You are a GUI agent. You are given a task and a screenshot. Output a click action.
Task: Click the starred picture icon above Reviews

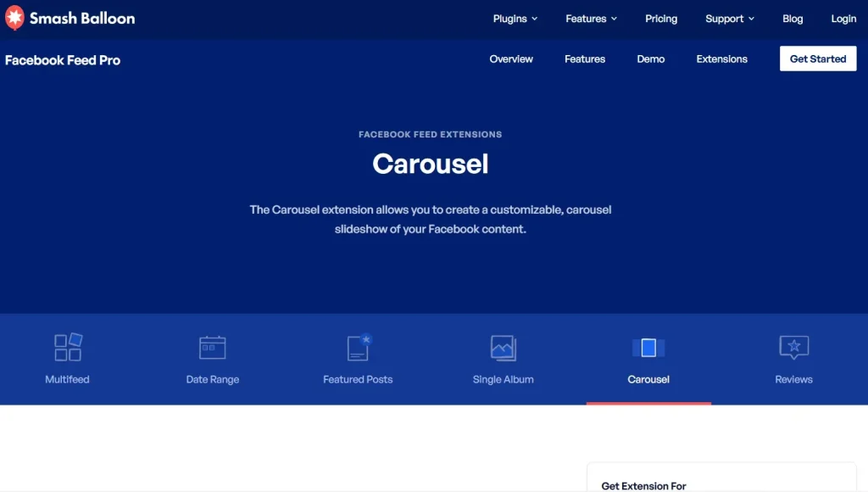point(793,346)
